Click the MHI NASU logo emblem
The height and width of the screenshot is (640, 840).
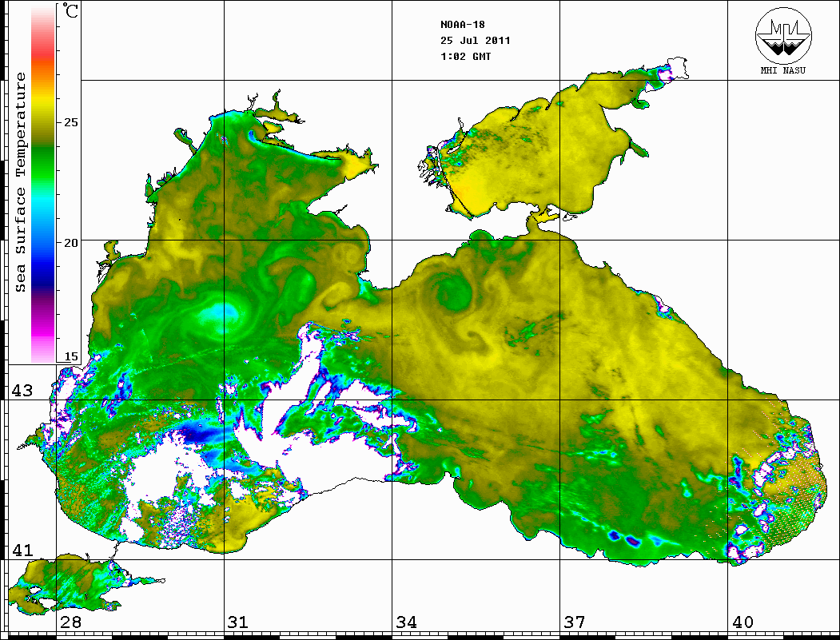coord(783,35)
